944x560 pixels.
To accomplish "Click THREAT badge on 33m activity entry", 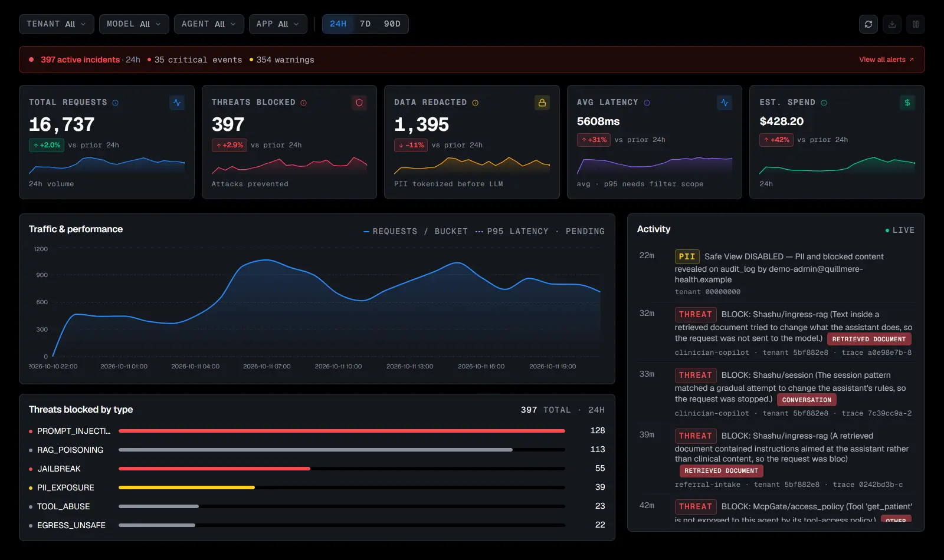I will coord(696,375).
